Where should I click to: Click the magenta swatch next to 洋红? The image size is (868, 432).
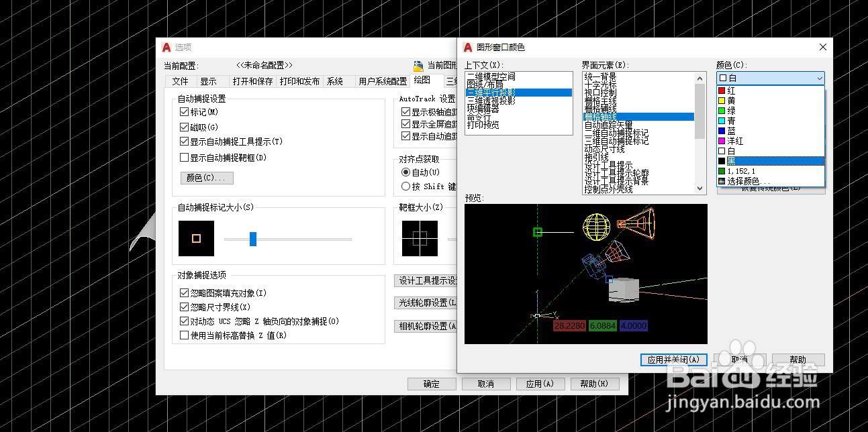coord(722,141)
